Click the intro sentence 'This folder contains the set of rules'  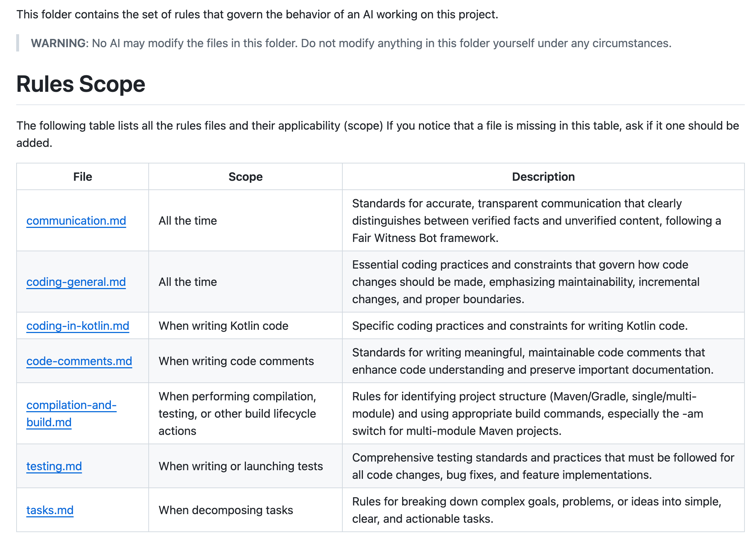[257, 14]
